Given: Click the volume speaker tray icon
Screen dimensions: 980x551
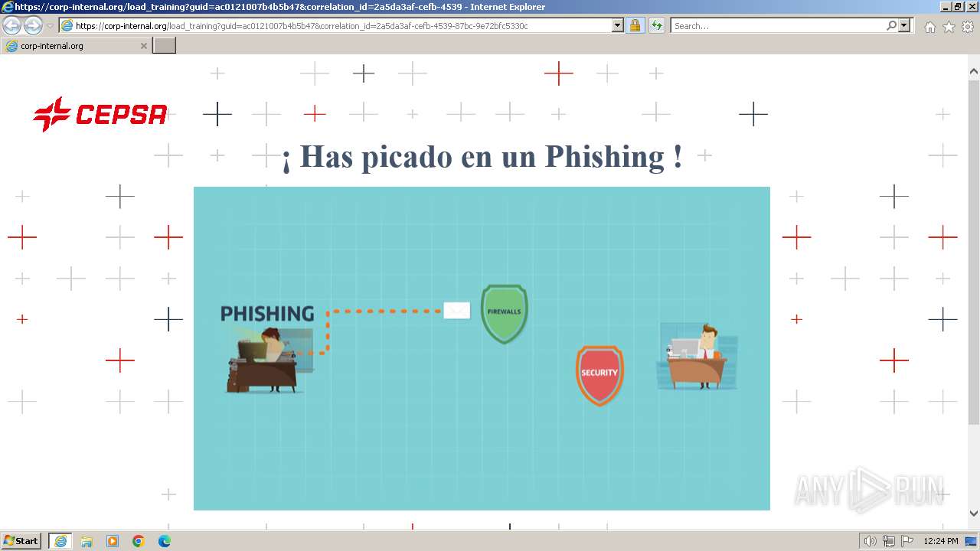Looking at the screenshot, I should [871, 541].
